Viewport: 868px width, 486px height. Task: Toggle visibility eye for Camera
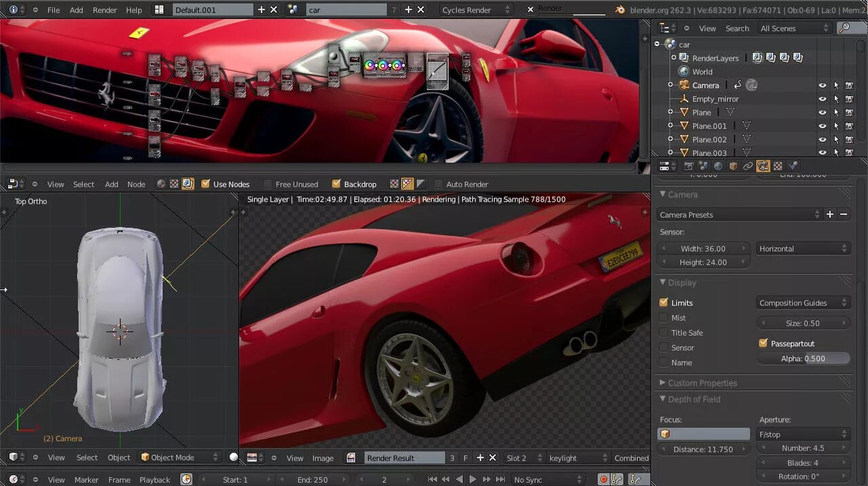pyautogui.click(x=823, y=86)
